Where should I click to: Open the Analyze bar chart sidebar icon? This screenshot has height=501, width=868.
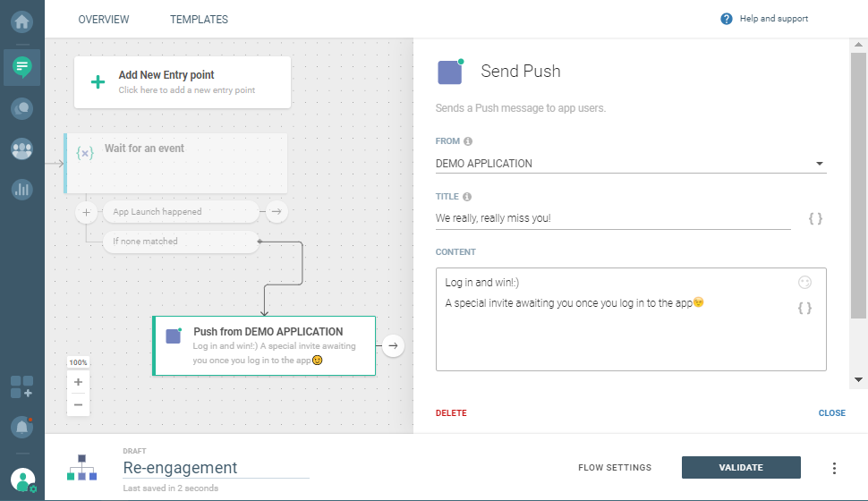[22, 190]
